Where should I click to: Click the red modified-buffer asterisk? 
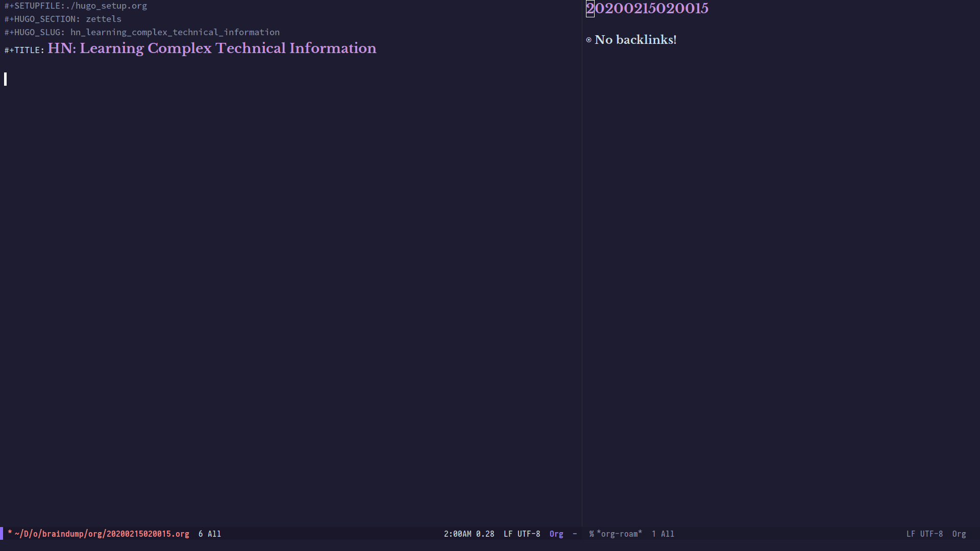pos(10,533)
